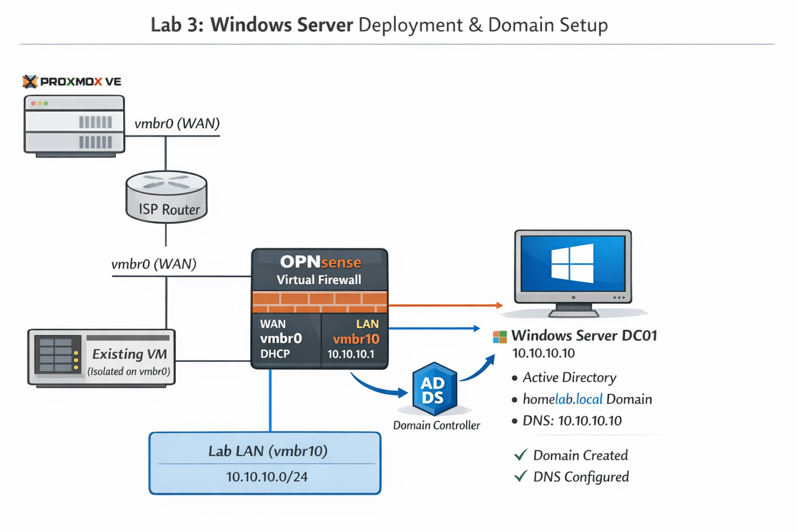Click the Proxmox VE logo text
This screenshot has height=532, width=798.
tap(72, 81)
